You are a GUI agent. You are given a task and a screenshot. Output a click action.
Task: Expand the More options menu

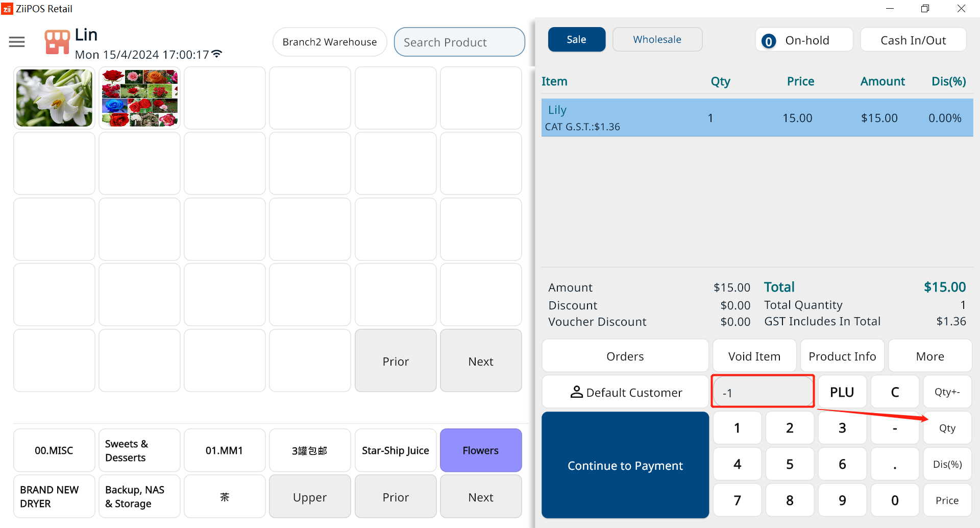(x=930, y=356)
